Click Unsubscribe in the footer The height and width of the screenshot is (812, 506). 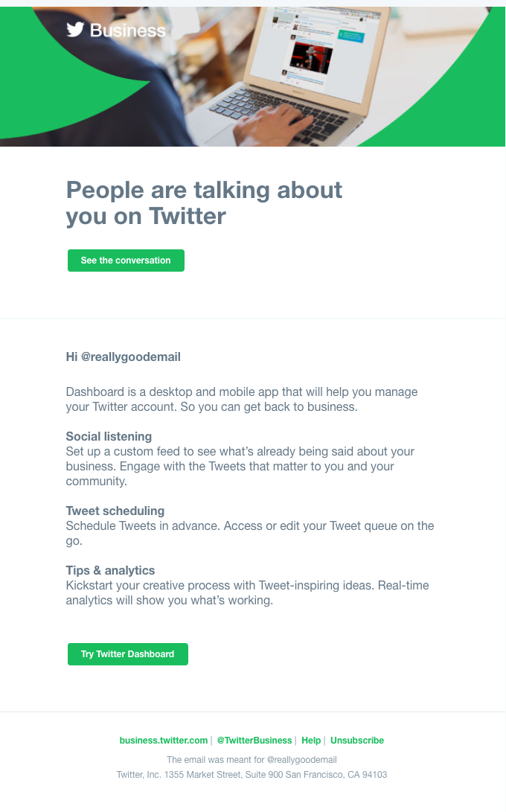(x=357, y=740)
